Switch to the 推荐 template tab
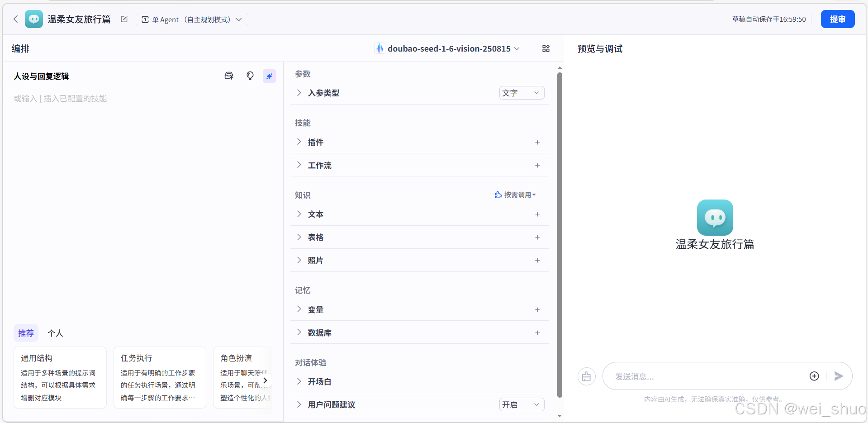The width and height of the screenshot is (868, 423). 26,333
